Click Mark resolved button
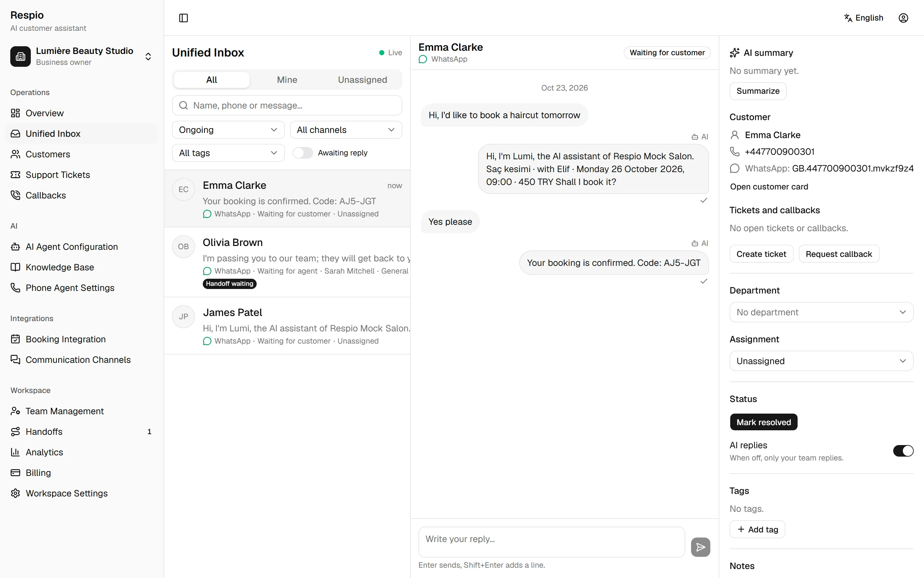 763,422
